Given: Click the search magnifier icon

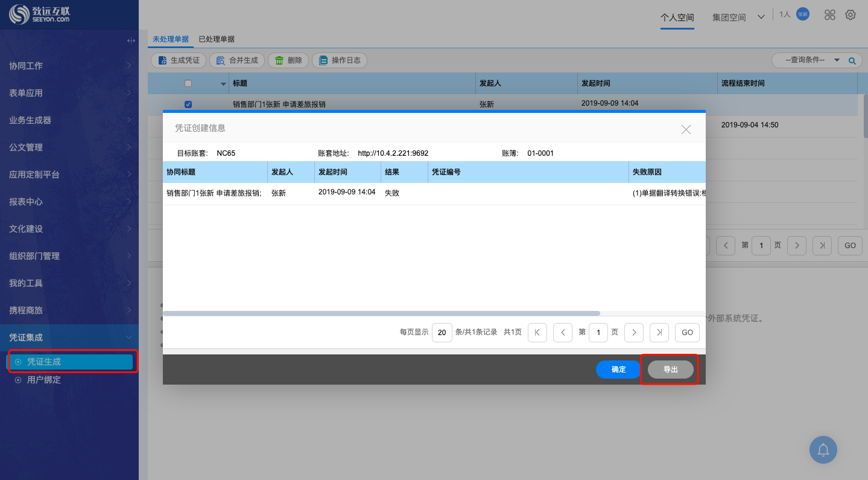Looking at the screenshot, I should click(852, 60).
